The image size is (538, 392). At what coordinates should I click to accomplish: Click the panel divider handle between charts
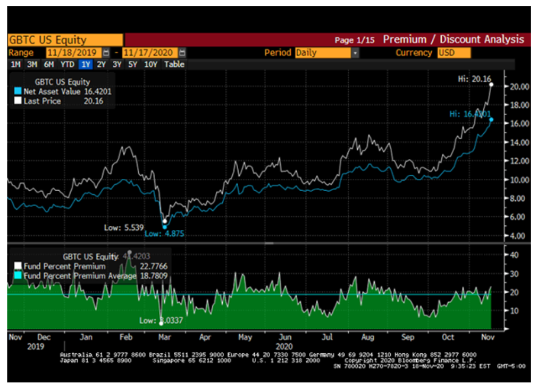click(268, 243)
